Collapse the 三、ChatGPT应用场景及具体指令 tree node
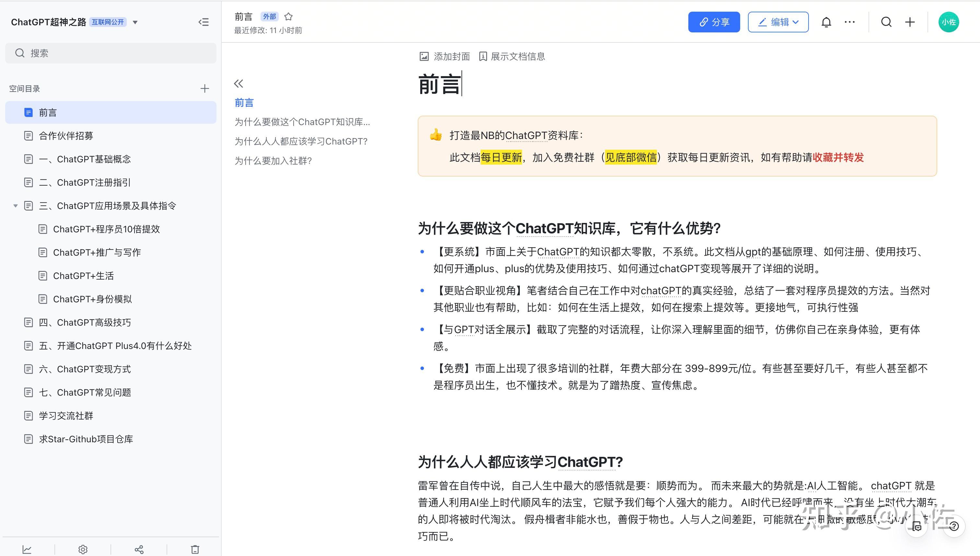Image resolution: width=980 pixels, height=556 pixels. tap(16, 206)
